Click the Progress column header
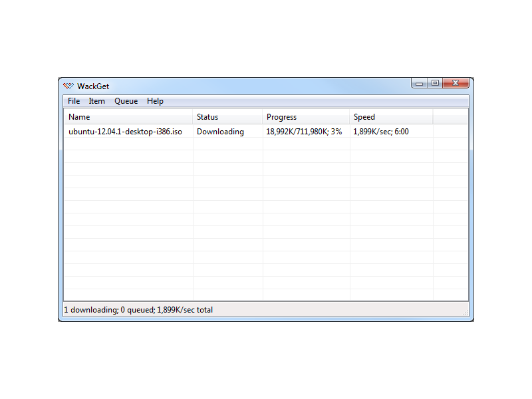Viewport: 532px width, 399px height. pyautogui.click(x=306, y=117)
